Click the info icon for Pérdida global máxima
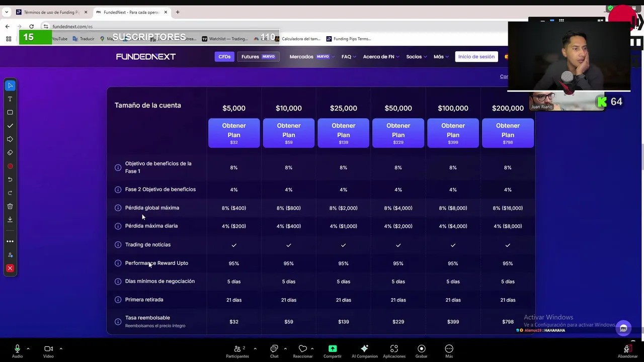644x362 pixels. (118, 208)
